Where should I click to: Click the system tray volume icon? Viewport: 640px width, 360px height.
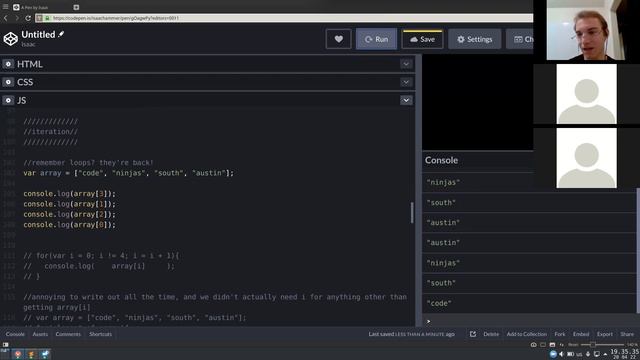(x=561, y=354)
